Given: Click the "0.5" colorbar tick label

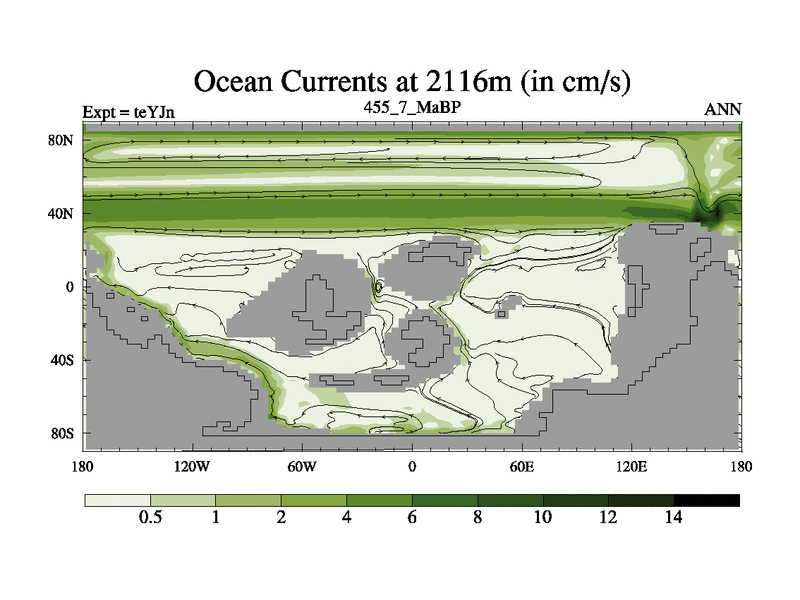Looking at the screenshot, I should point(150,518).
